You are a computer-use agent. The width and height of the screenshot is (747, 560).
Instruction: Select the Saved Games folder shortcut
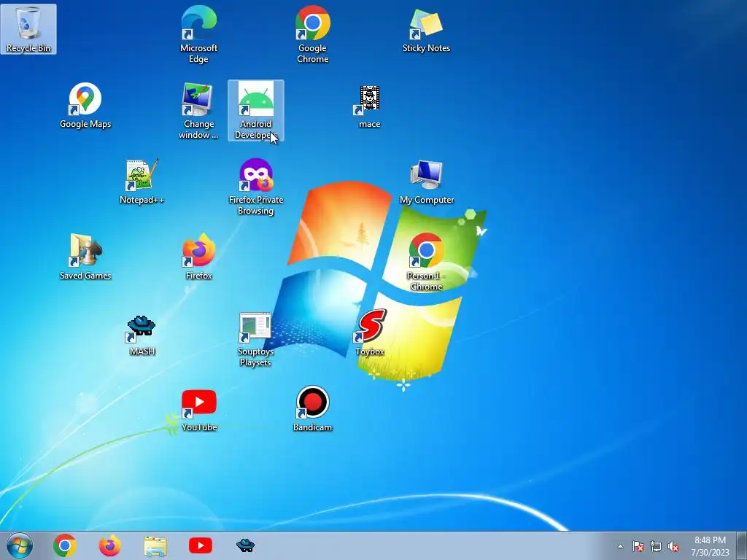click(85, 256)
